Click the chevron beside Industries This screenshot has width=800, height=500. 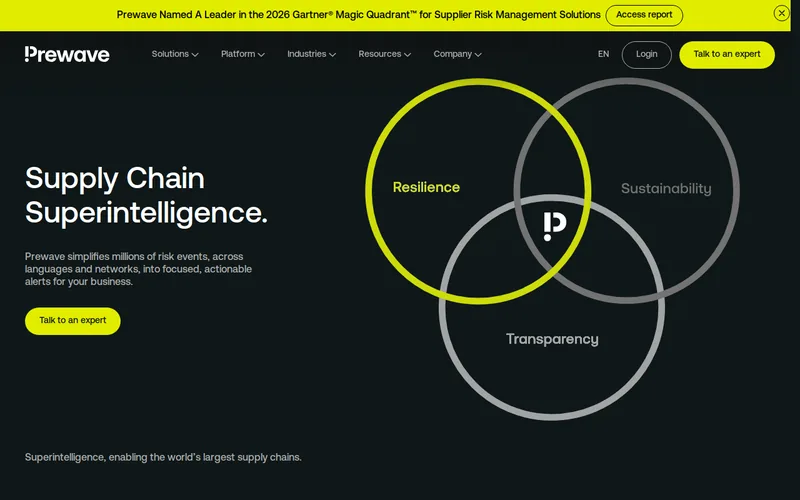[x=332, y=55]
